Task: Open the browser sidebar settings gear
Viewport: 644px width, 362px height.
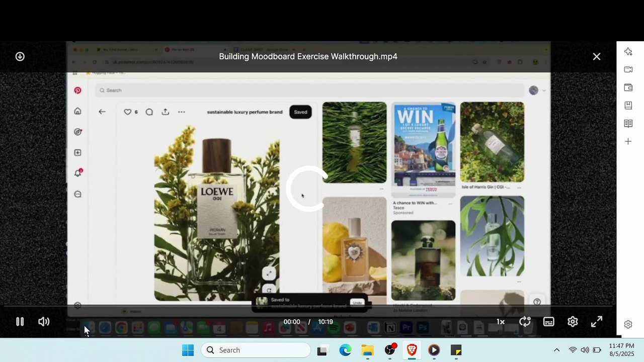Action: tap(628, 325)
